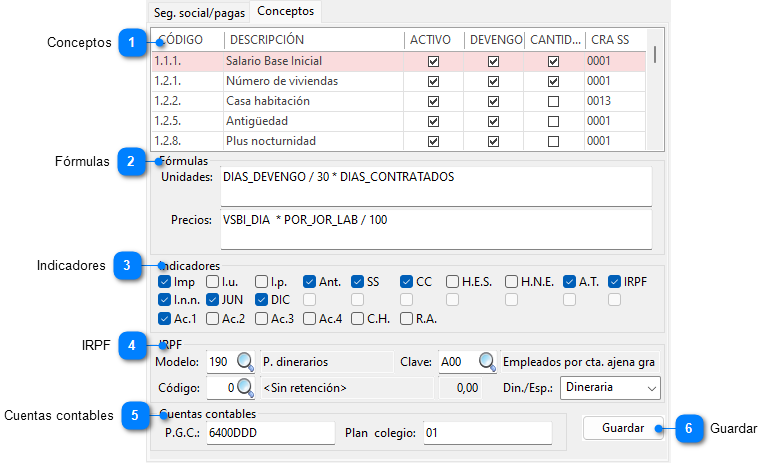Click the Unidades formula text box
This screenshot has height=463, width=762.
[x=435, y=185]
